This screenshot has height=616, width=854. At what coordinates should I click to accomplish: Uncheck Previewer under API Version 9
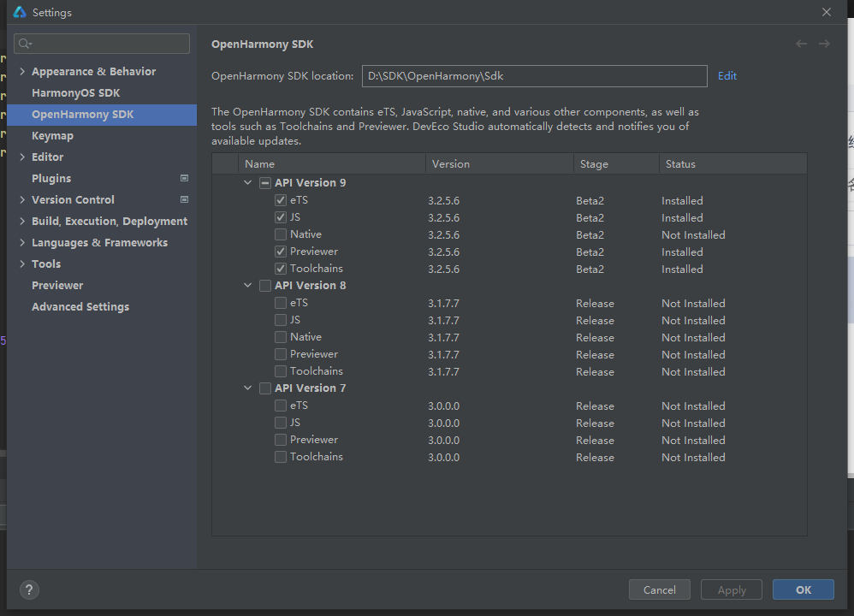click(x=281, y=252)
